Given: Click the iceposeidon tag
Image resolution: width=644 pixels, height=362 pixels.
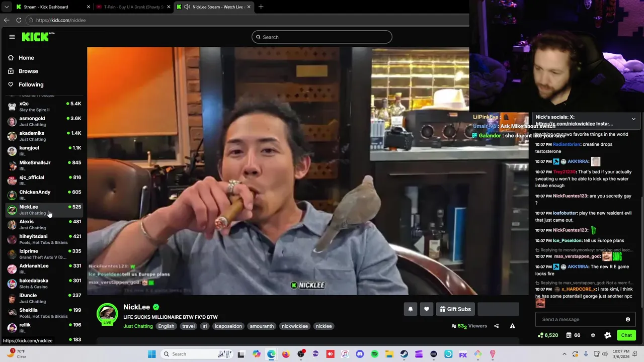Looking at the screenshot, I should click(x=228, y=326).
